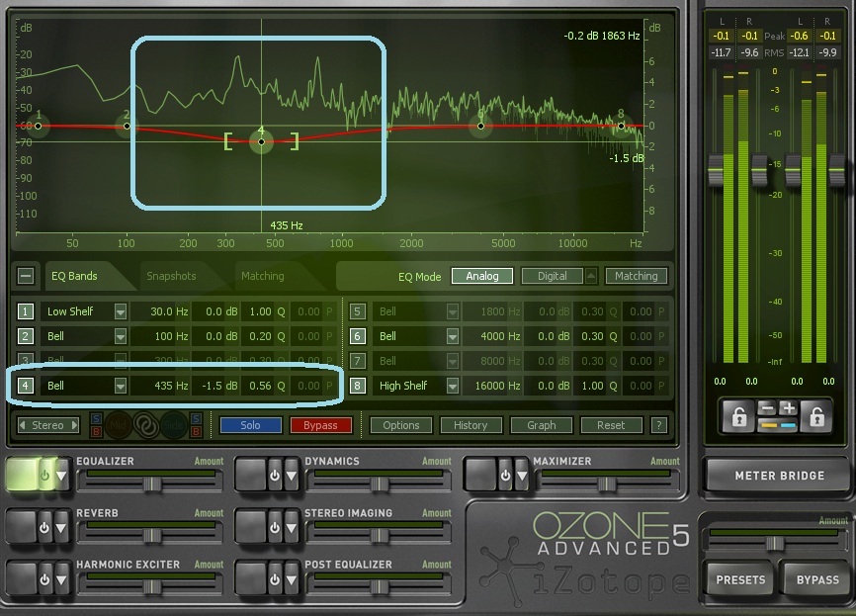
Task: Click the minus button between the locks
Action: point(767,408)
